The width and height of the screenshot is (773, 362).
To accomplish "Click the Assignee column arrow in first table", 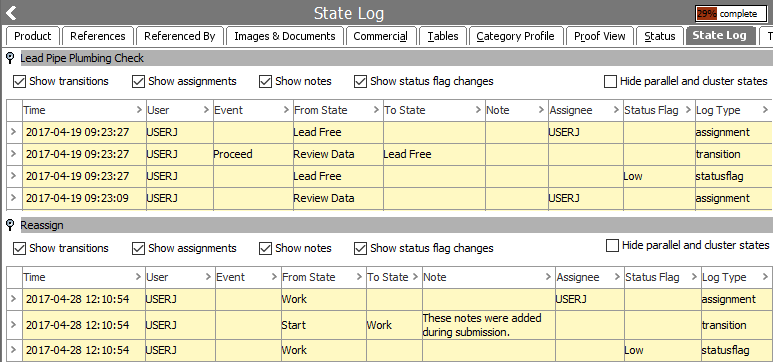I will coord(616,110).
